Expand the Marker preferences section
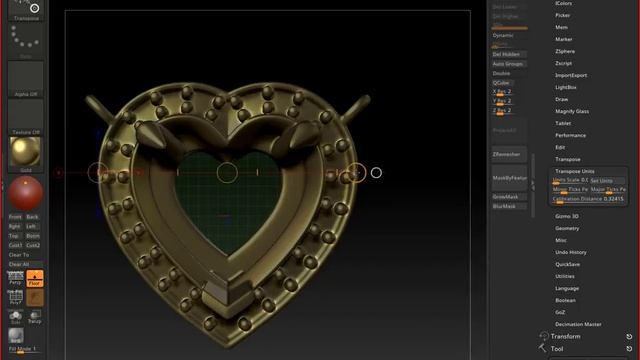Screen dimensions: 640x360 pos(564,40)
